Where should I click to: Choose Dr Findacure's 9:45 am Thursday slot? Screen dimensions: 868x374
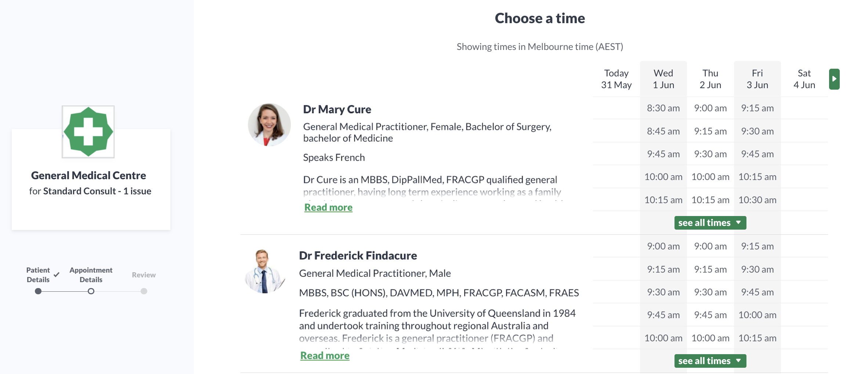[710, 315]
